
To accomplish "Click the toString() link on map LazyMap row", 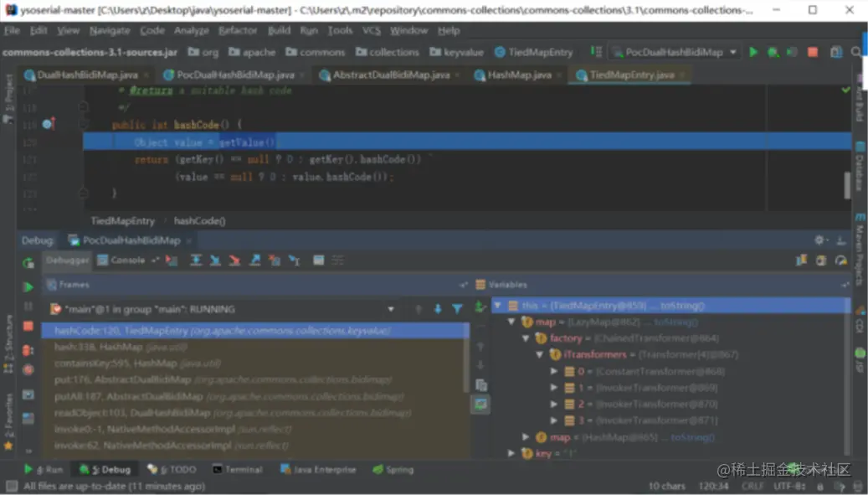I will click(676, 322).
